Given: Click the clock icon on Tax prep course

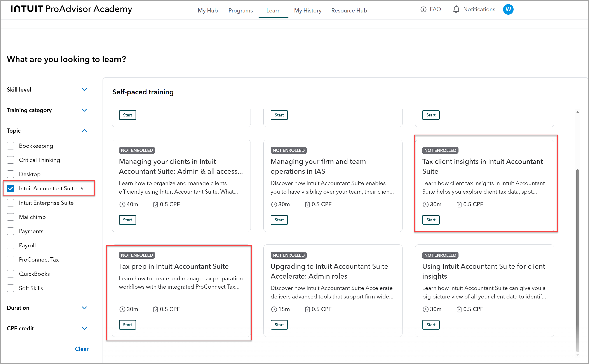Looking at the screenshot, I should (122, 309).
